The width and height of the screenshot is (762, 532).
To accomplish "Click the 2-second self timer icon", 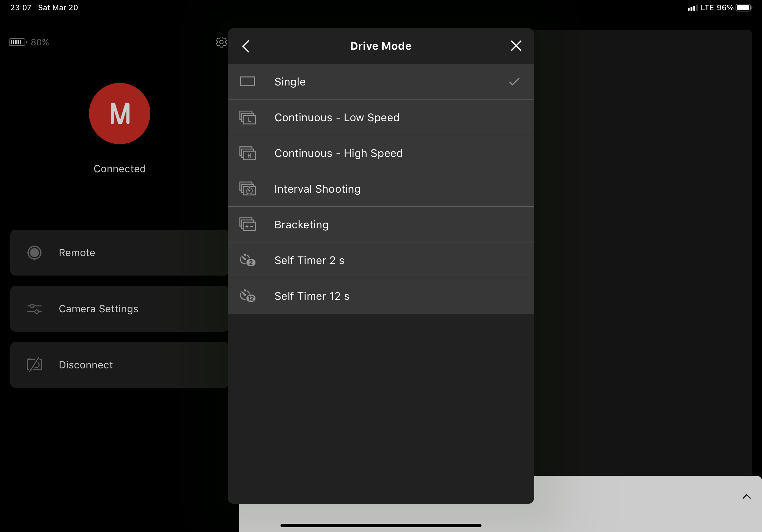I will (247, 260).
